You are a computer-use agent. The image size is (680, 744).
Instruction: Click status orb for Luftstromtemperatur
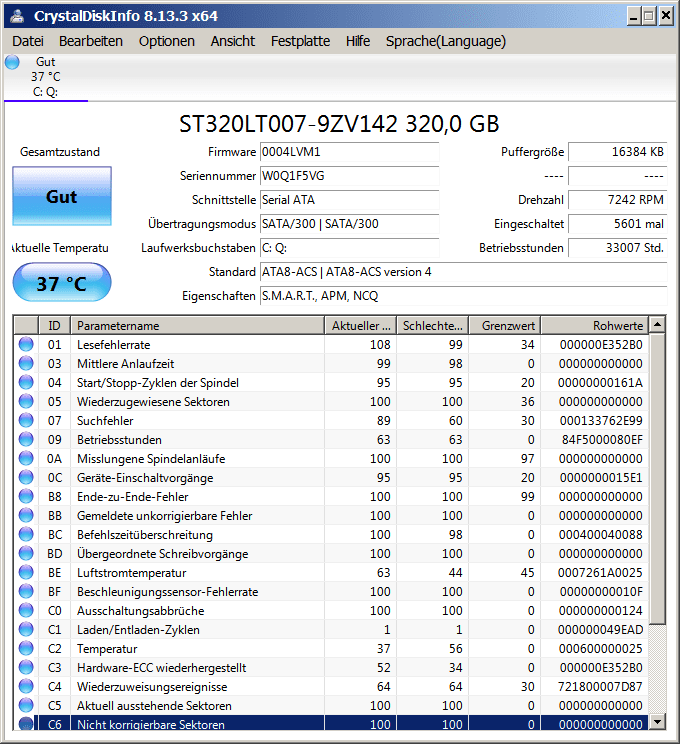pyautogui.click(x=26, y=572)
